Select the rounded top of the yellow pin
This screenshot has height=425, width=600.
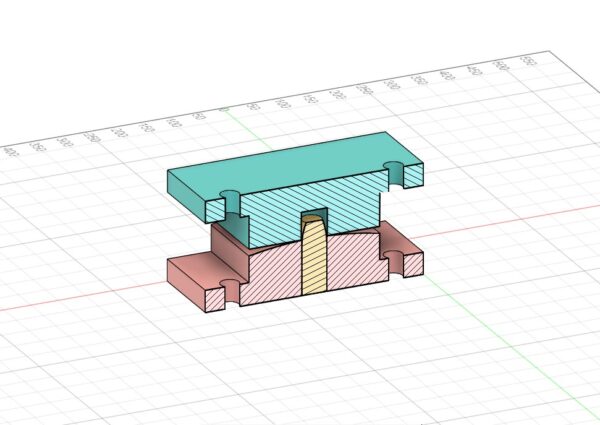click(x=311, y=219)
